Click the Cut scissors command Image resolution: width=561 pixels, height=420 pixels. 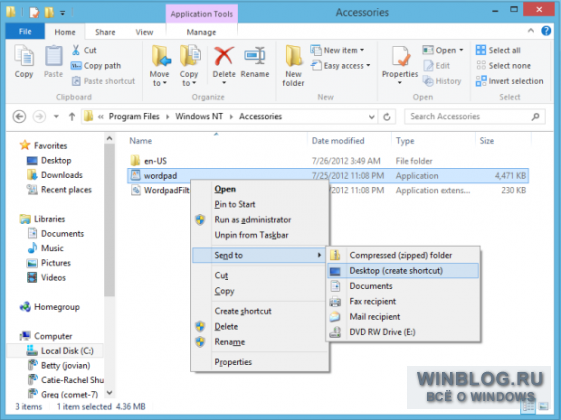point(84,50)
